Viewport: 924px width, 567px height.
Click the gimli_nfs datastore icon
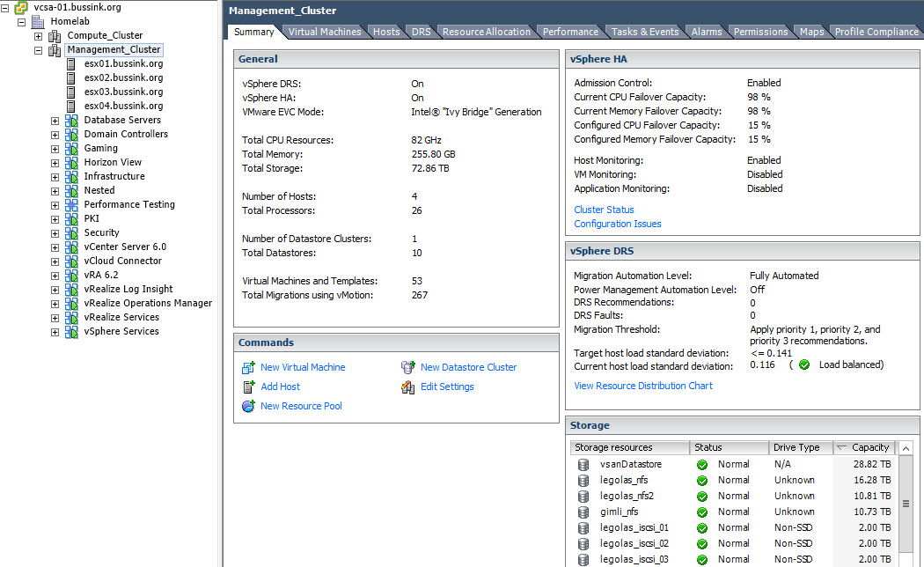click(x=583, y=512)
